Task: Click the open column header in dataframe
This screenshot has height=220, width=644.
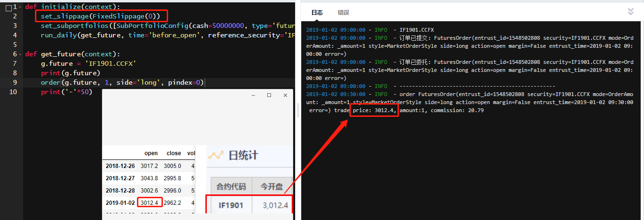Action: [x=151, y=153]
